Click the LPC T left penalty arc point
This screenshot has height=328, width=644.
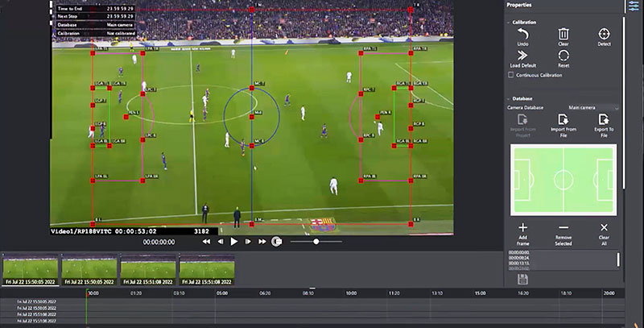coord(142,94)
